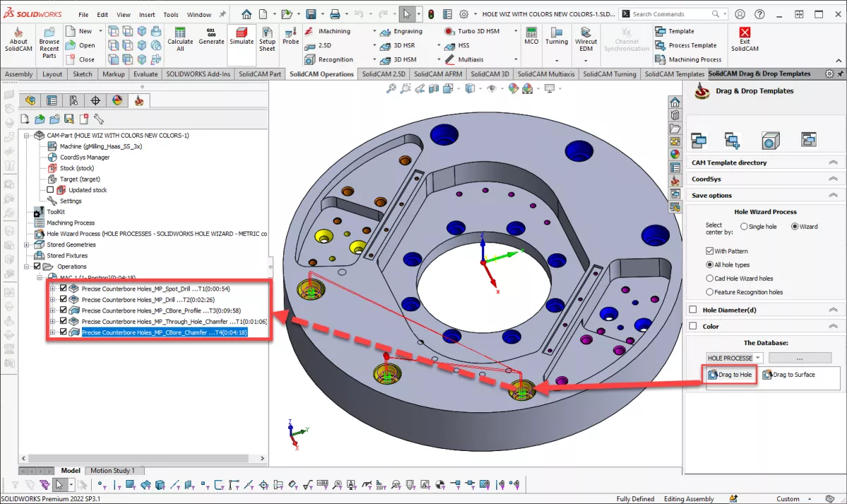Click the Search Commands field
The height and width of the screenshot is (504, 847).
(672, 13)
